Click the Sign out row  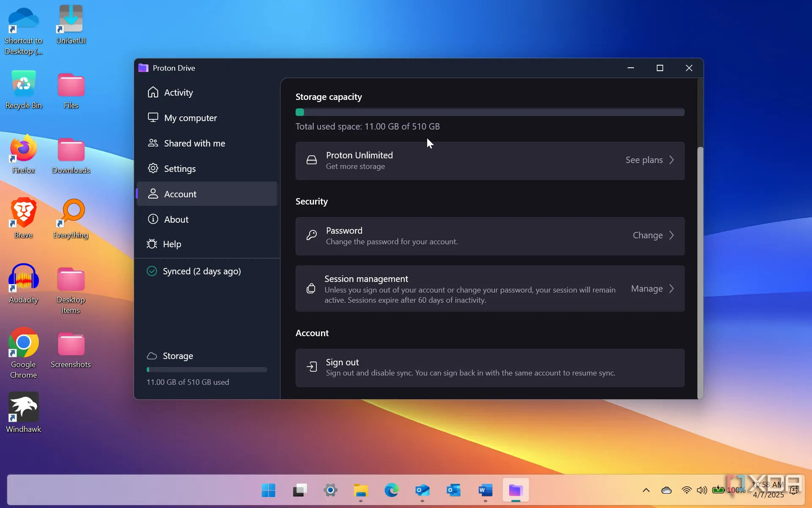[x=490, y=367]
